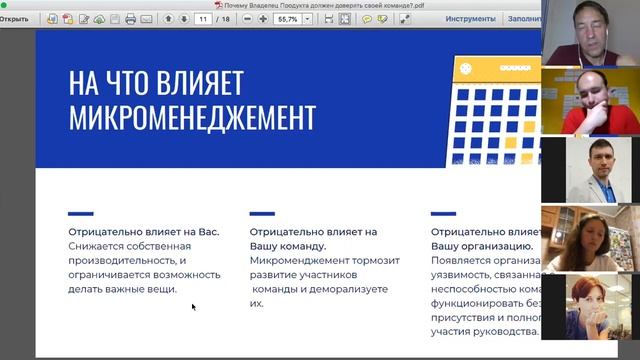Click the text Отрицательно влияет на Вас.
This screenshot has width=640, height=360.
144,232
